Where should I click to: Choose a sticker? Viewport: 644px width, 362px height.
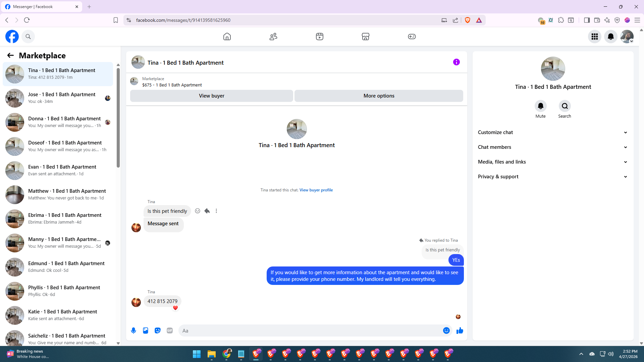(158, 330)
